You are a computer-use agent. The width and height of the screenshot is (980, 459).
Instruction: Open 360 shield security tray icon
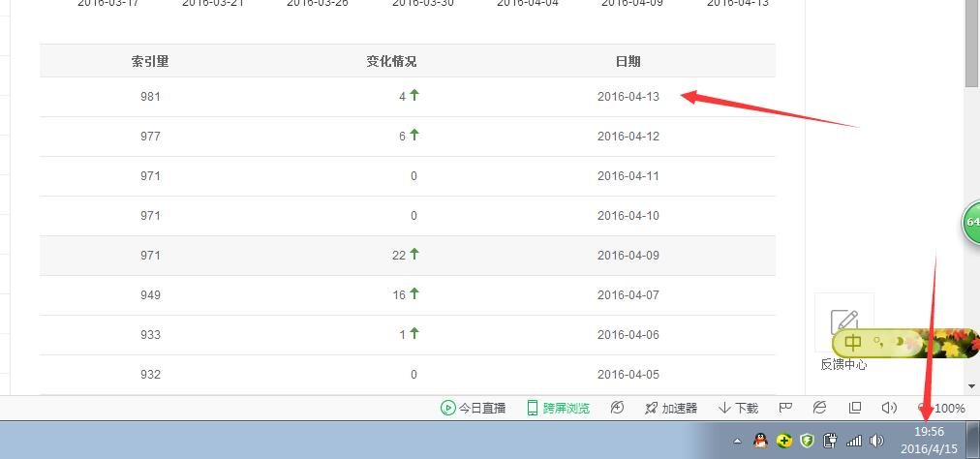(808, 441)
